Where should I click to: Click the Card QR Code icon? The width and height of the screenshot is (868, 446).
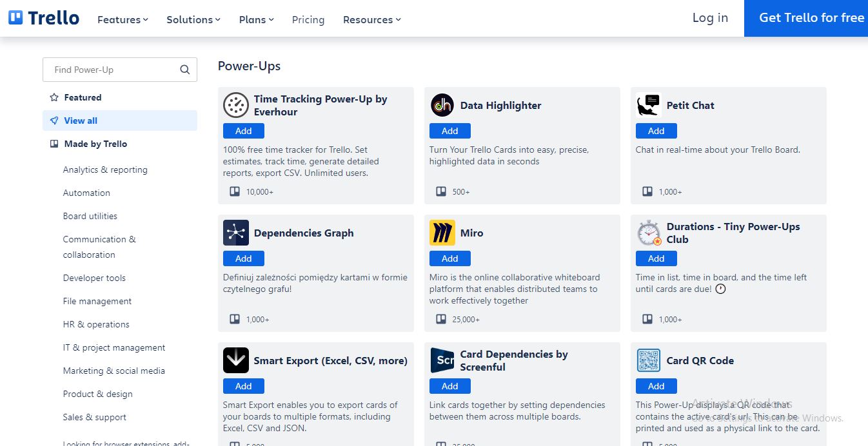(x=649, y=360)
